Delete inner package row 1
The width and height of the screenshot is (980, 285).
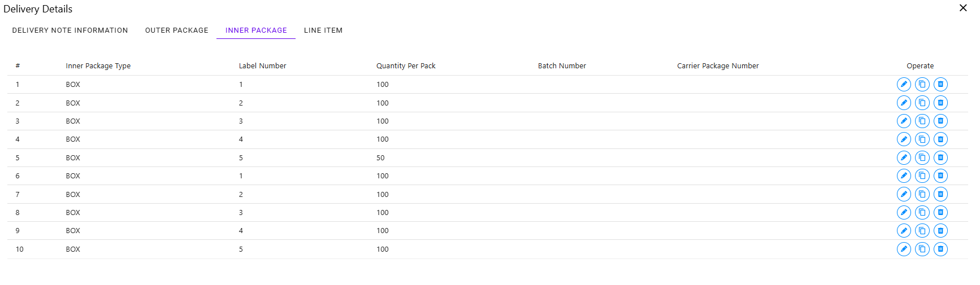pyautogui.click(x=940, y=85)
